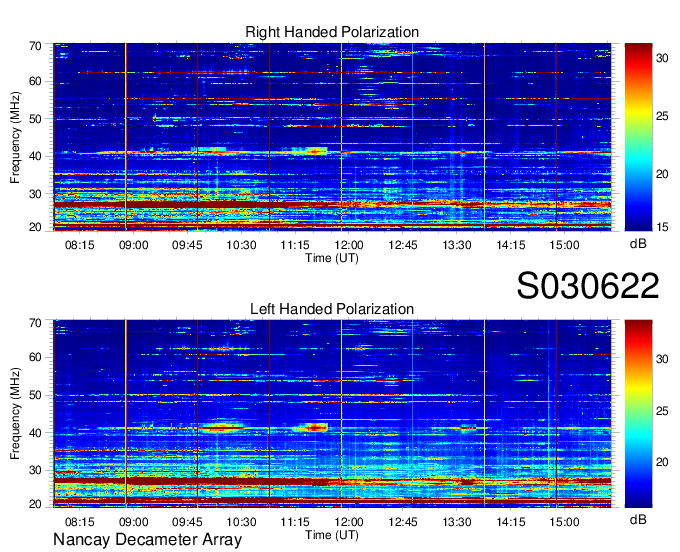Click 12:45 tick under Right Handed plot
The image size is (680, 552).
[403, 245]
